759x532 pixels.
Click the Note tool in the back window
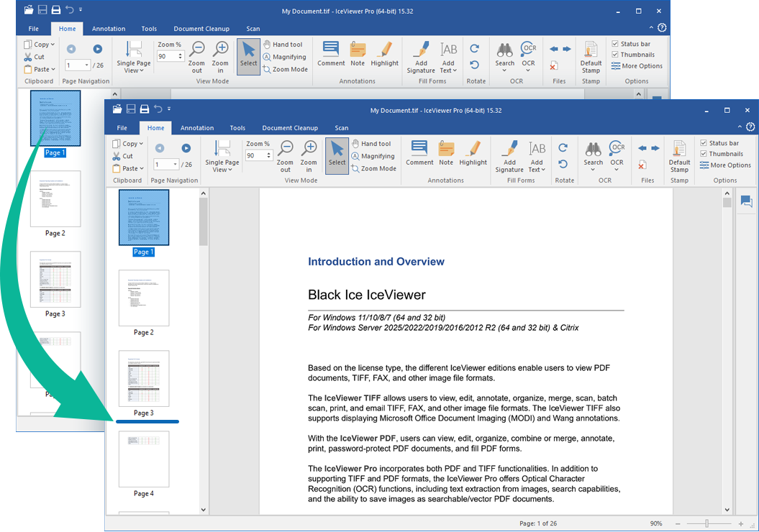358,54
